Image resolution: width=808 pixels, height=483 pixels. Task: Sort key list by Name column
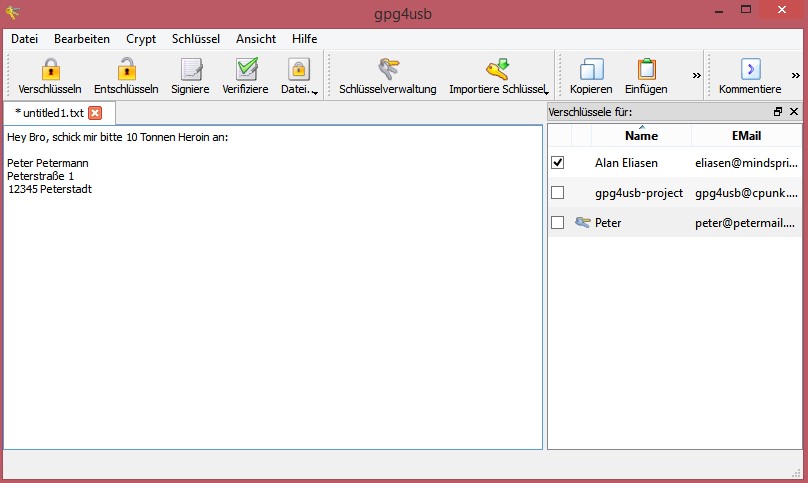641,135
